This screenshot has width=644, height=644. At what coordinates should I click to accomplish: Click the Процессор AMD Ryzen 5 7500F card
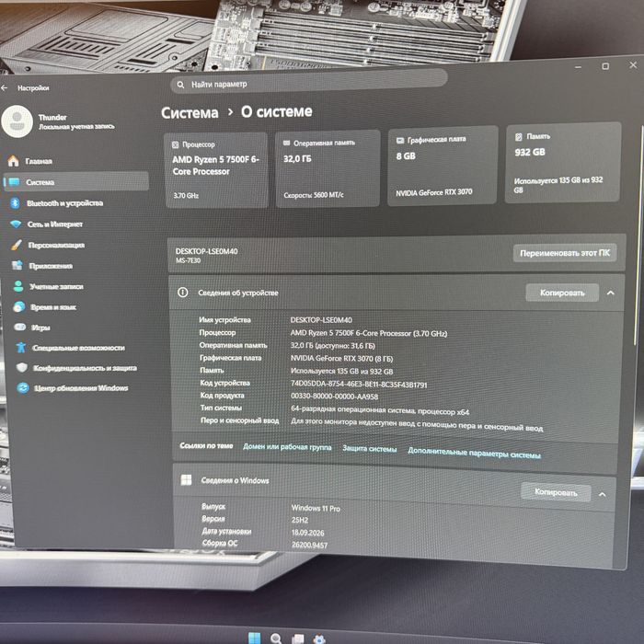pos(216,170)
